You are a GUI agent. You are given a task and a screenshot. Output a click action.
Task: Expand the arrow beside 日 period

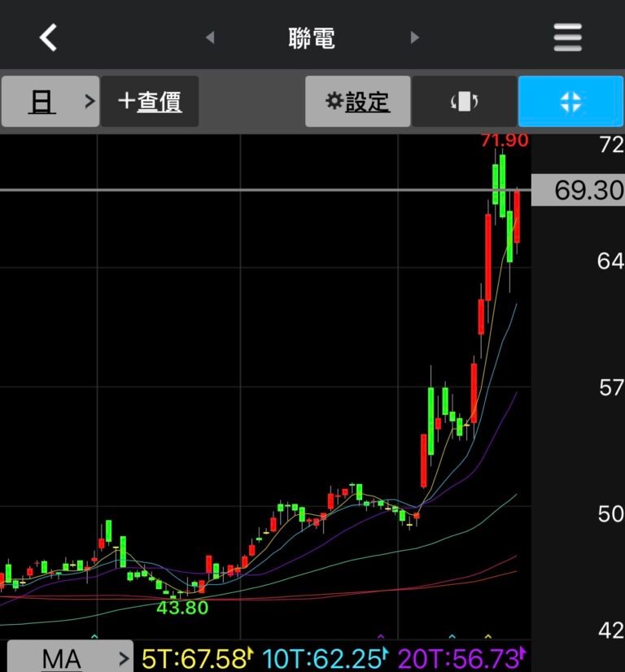(x=90, y=102)
